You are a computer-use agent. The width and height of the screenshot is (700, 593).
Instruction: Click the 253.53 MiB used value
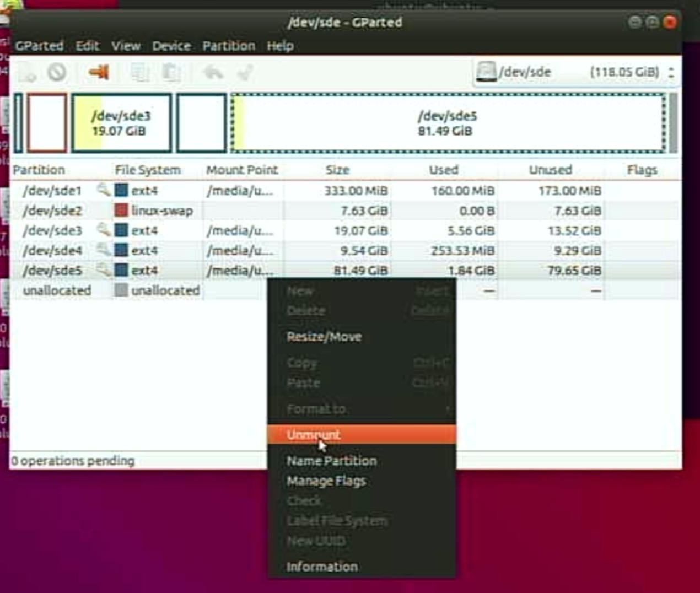(463, 250)
